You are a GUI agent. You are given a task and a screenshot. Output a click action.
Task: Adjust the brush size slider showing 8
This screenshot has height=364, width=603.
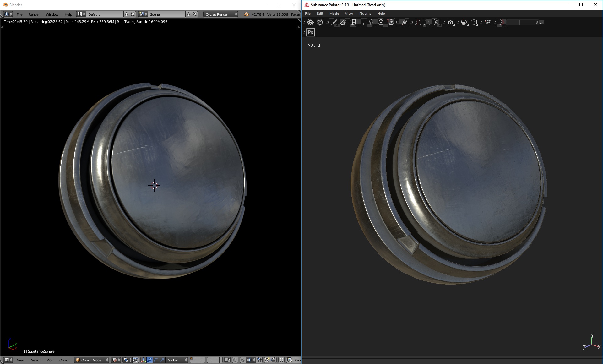(523, 22)
